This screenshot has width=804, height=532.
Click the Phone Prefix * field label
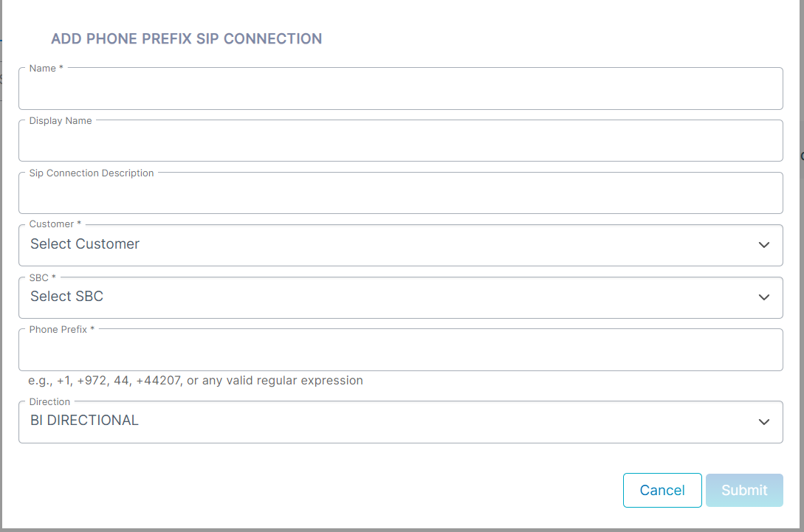click(61, 330)
